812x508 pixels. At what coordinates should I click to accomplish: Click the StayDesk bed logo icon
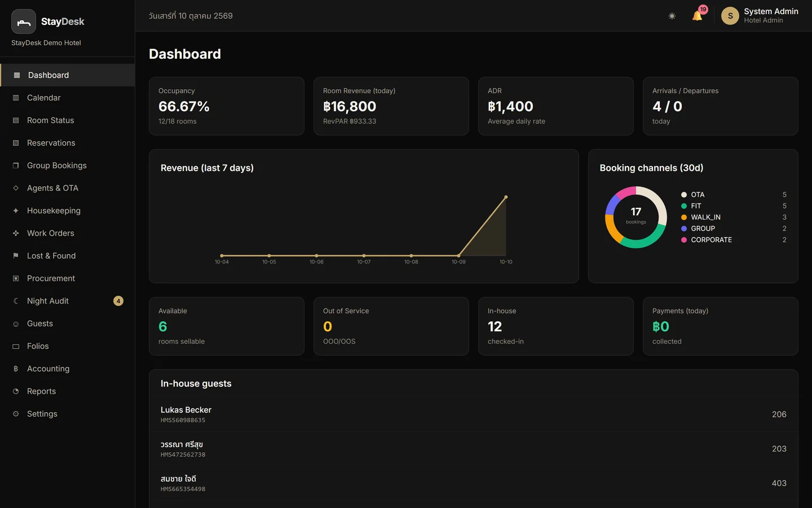(x=24, y=21)
